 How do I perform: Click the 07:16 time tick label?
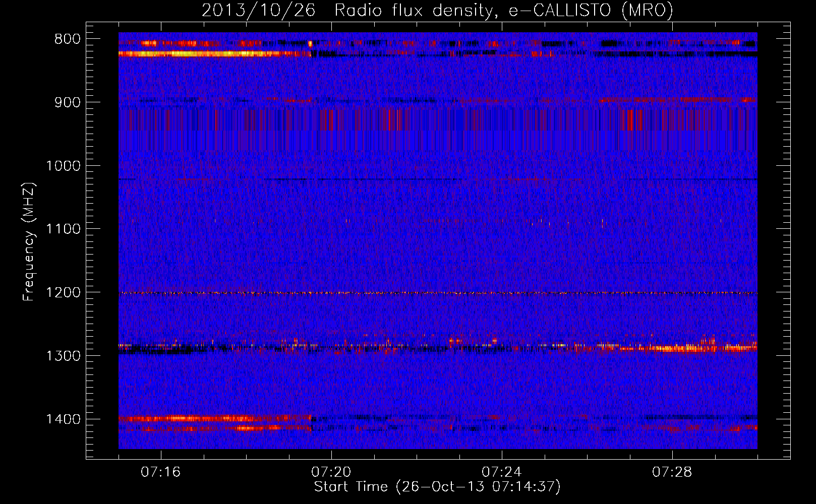click(161, 472)
